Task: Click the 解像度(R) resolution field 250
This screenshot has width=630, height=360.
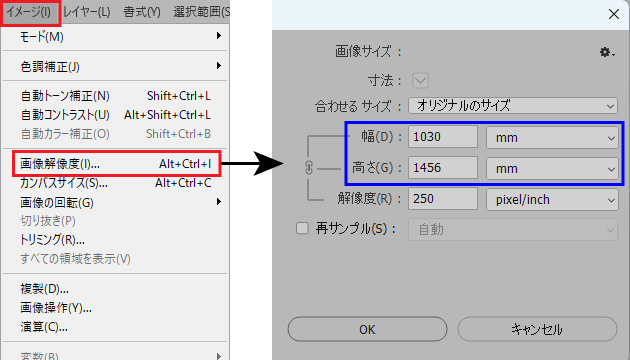Action: click(x=443, y=198)
